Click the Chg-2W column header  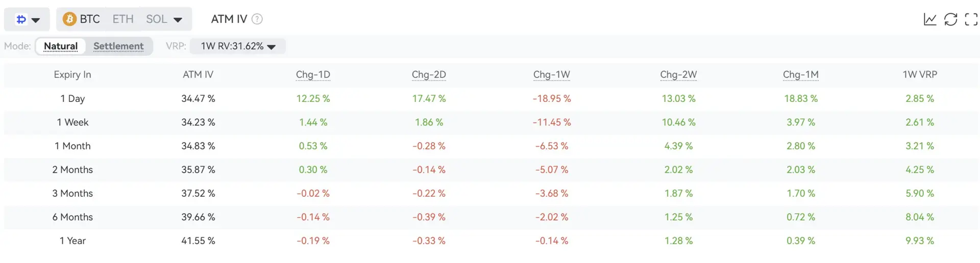tap(678, 74)
